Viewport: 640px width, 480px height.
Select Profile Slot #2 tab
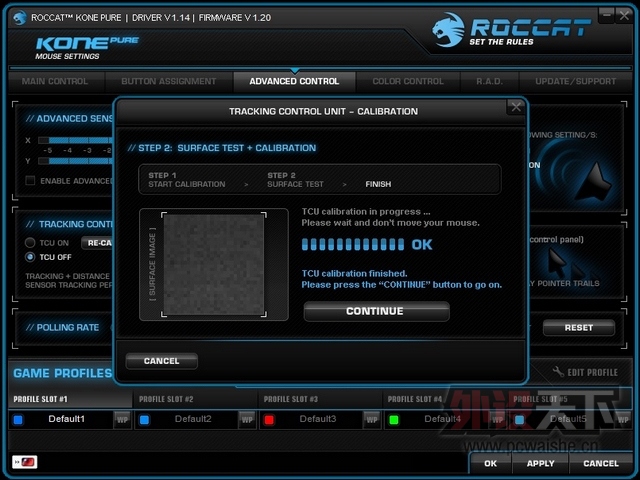click(x=196, y=399)
